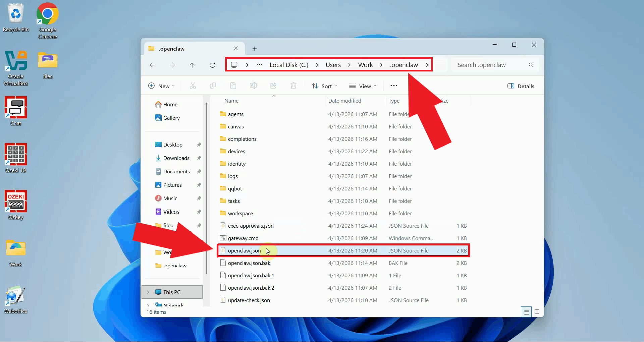Close the .openclaw tab

point(236,49)
